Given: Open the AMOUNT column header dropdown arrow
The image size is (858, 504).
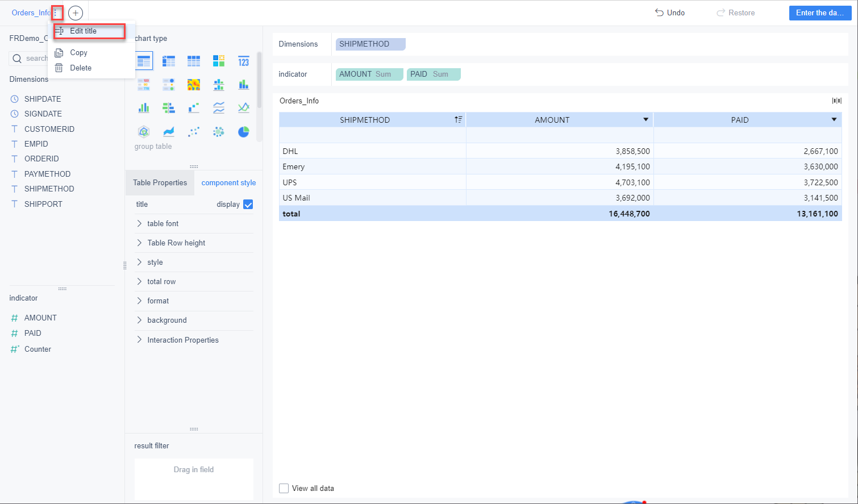Looking at the screenshot, I should coord(645,120).
